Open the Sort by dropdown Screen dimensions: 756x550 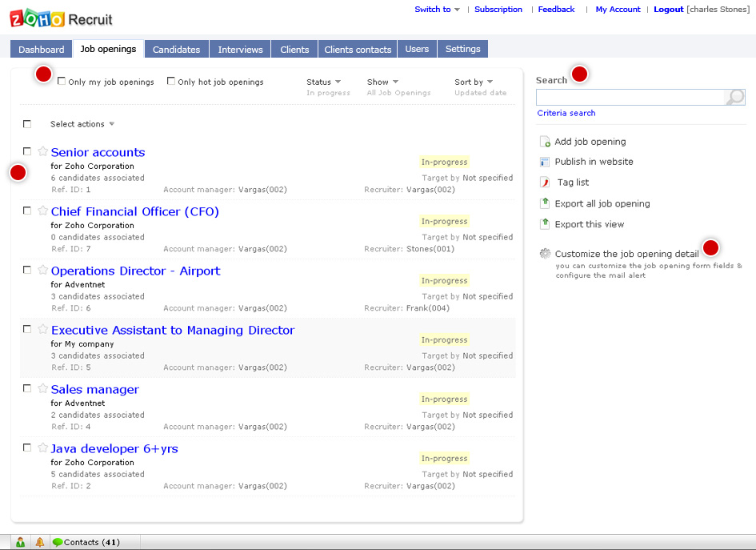pyautogui.click(x=474, y=82)
